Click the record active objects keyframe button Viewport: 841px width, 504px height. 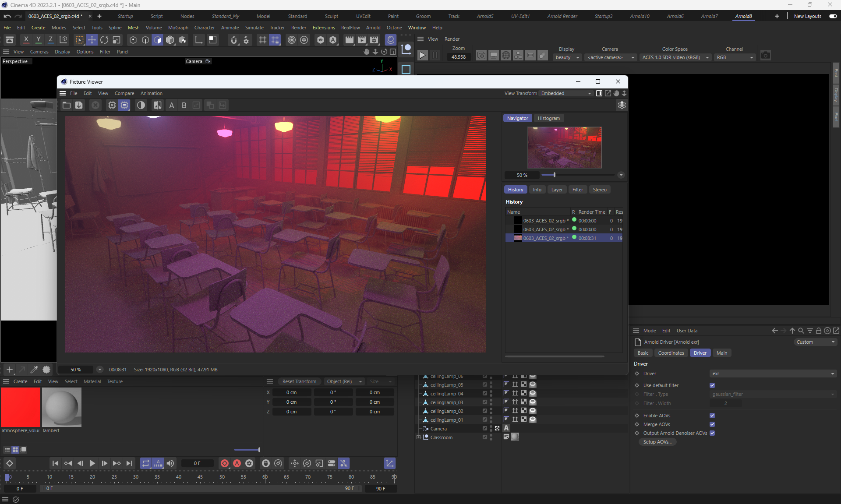(224, 463)
